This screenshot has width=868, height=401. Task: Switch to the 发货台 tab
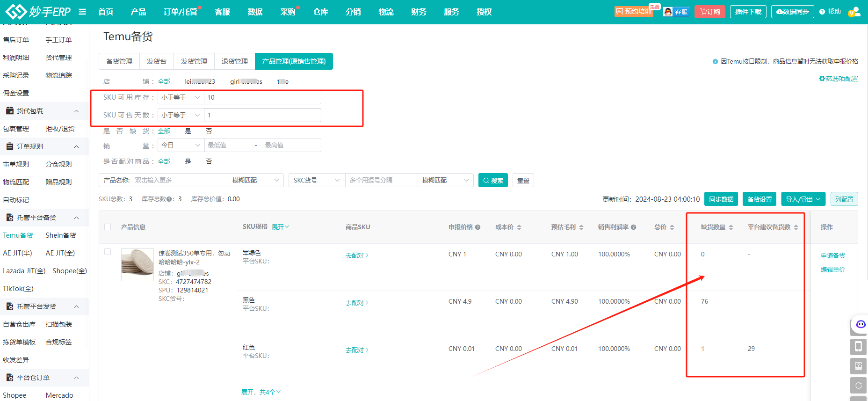[156, 61]
